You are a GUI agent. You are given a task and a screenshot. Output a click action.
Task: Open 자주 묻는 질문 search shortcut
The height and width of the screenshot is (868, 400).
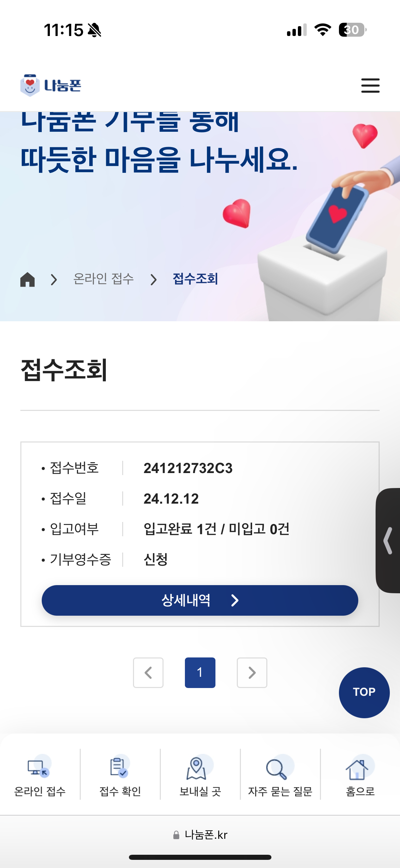point(280,775)
